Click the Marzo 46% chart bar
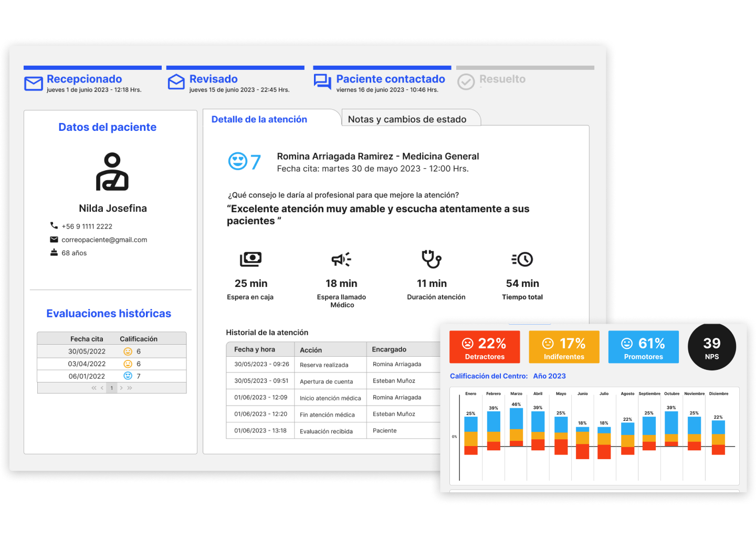The width and height of the screenshot is (756, 538). (517, 427)
